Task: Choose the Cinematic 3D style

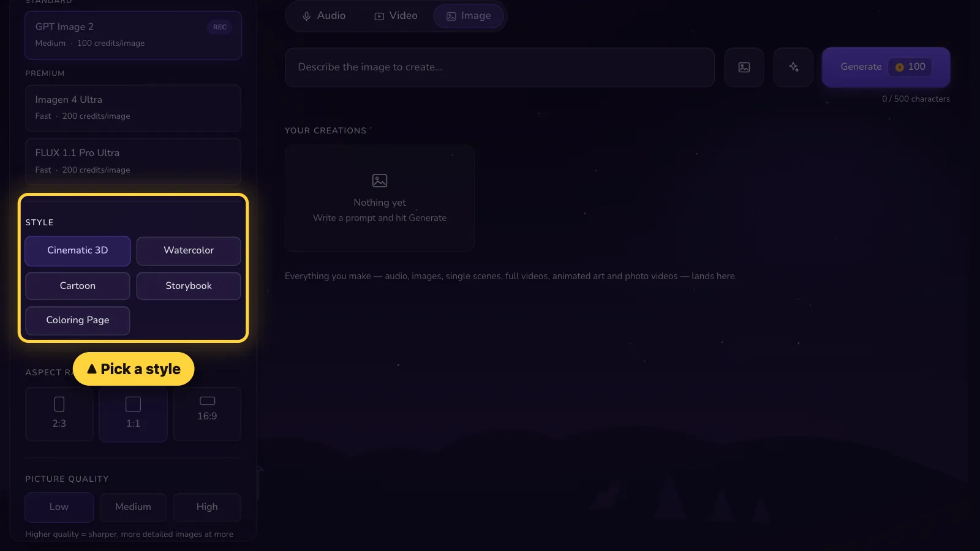Action: coord(78,250)
